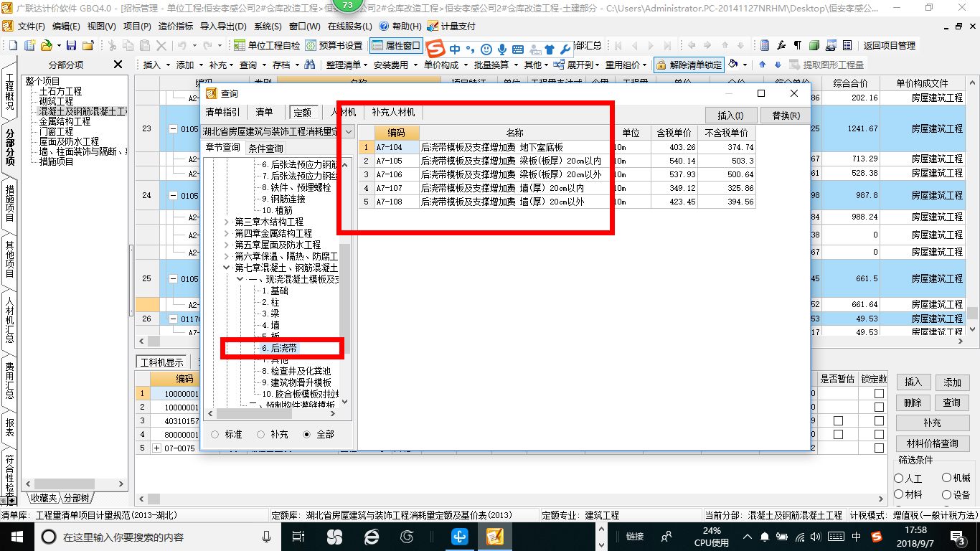This screenshot has height=551, width=980.
Task: Open the 文件(F) menu
Action: [x=31, y=26]
